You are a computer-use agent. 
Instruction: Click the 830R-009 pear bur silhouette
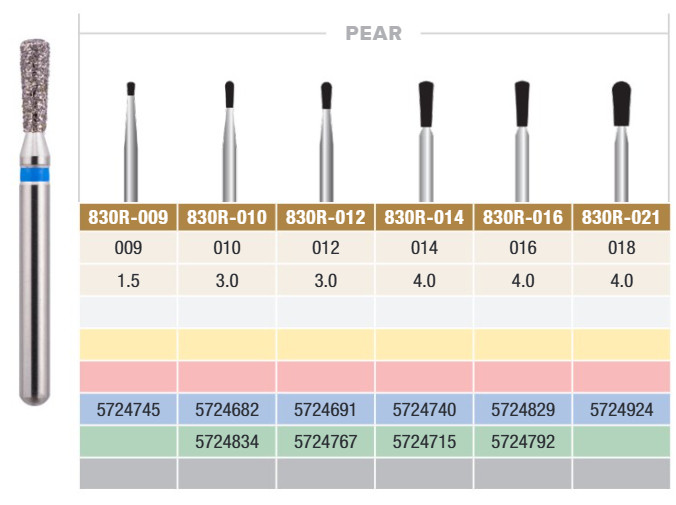click(x=131, y=141)
